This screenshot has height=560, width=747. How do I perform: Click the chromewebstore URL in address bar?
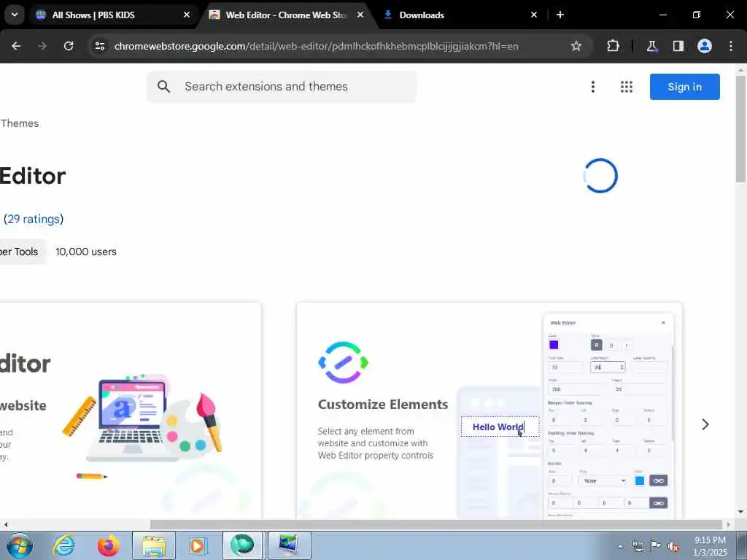pyautogui.click(x=316, y=46)
